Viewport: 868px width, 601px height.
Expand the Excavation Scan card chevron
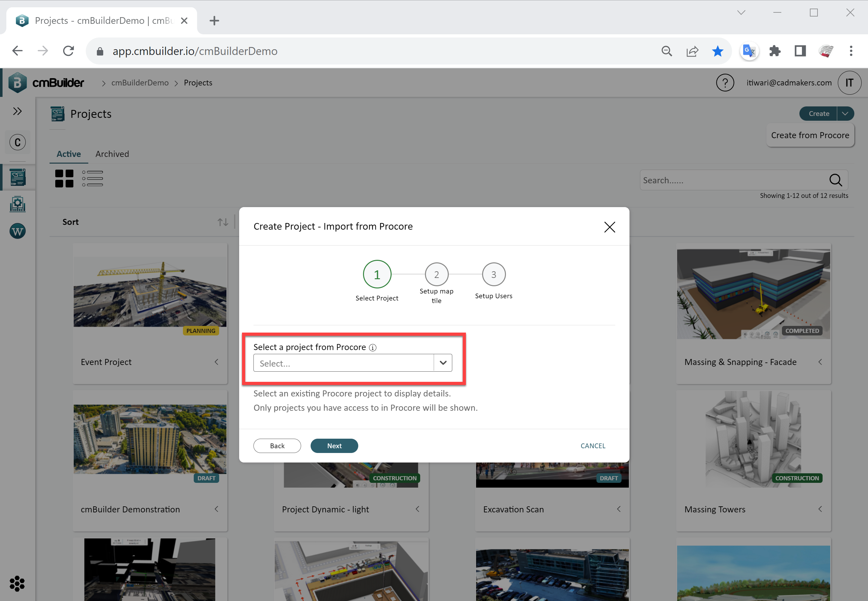619,509
